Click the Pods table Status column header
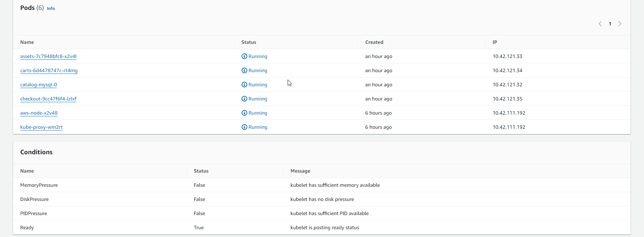Image resolution: width=644 pixels, height=237 pixels. [x=249, y=42]
